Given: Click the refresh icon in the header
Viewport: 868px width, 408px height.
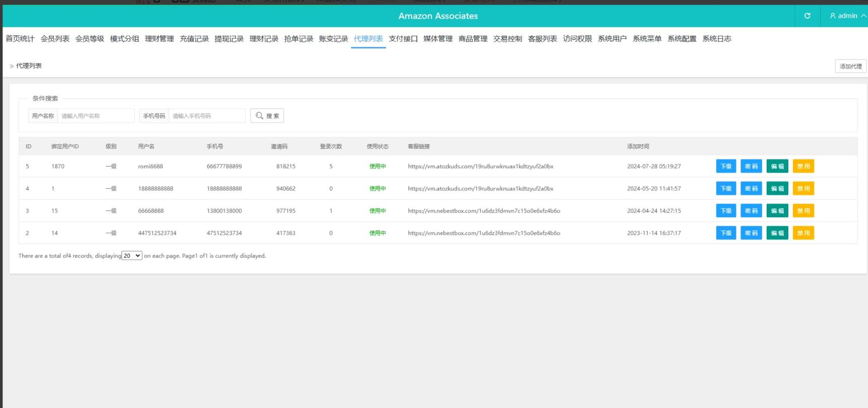Looking at the screenshot, I should 807,16.
